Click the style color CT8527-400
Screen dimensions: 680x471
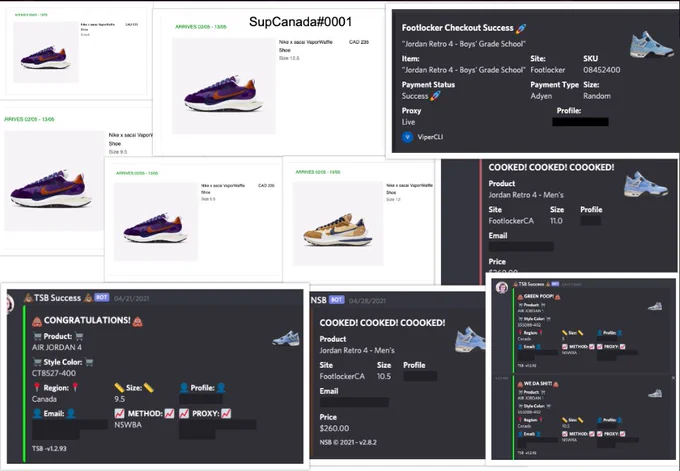click(x=53, y=373)
